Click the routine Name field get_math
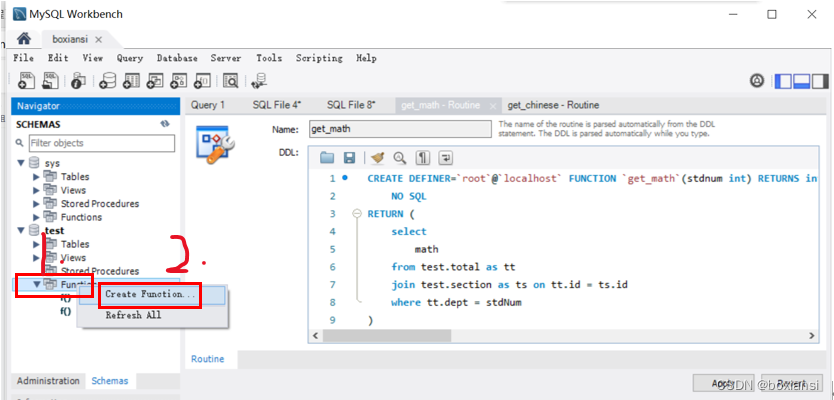The height and width of the screenshot is (400, 834). 400,129
